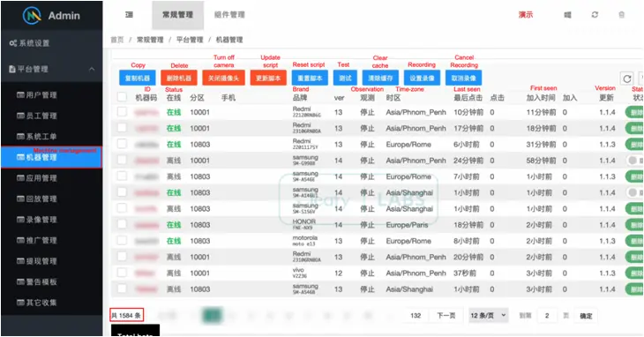Click the page number jump input field
This screenshot has width=644, height=337.
coord(547,316)
